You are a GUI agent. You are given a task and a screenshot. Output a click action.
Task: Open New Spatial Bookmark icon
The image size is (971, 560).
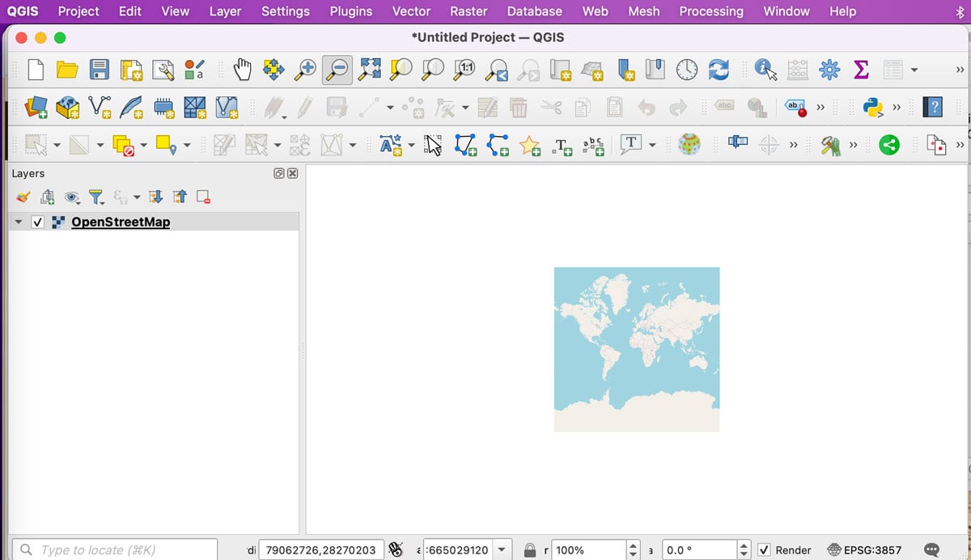tap(626, 70)
